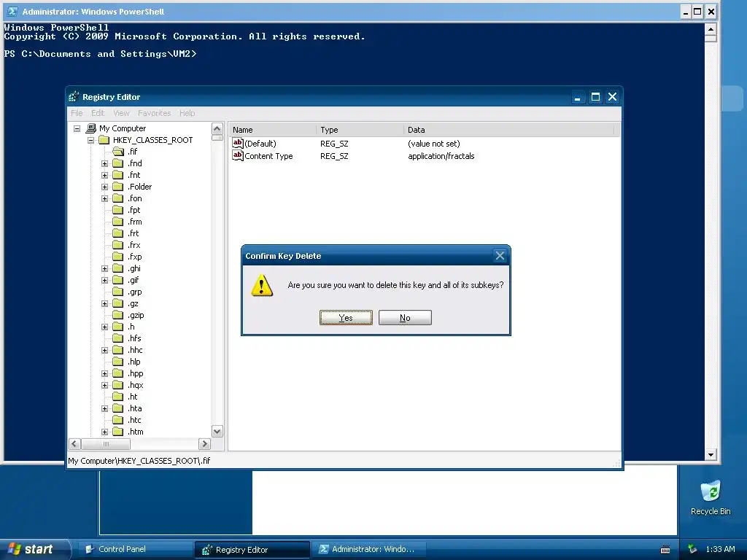The width and height of the screenshot is (747, 560).
Task: Select the My Computer icon in tree
Action: 91,128
